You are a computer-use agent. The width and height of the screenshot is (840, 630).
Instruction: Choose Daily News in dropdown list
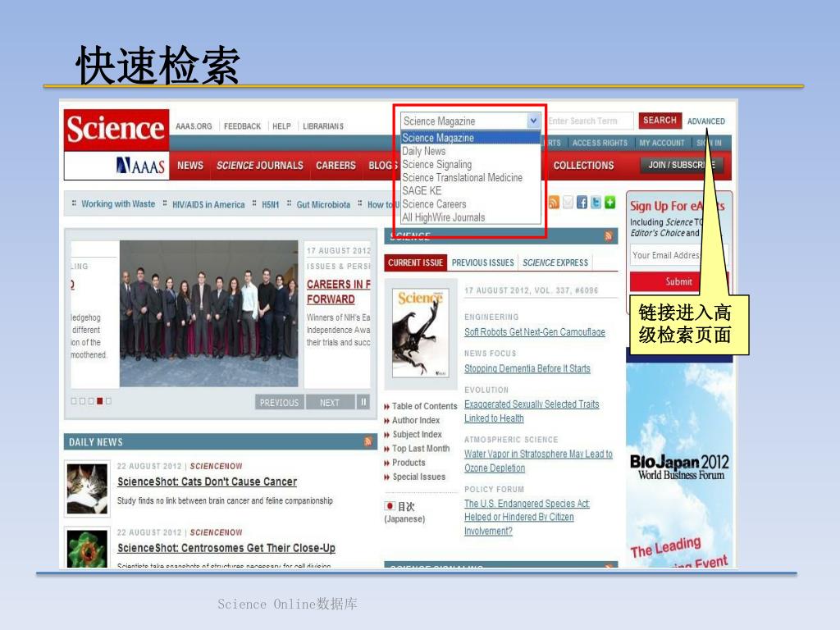click(x=424, y=151)
